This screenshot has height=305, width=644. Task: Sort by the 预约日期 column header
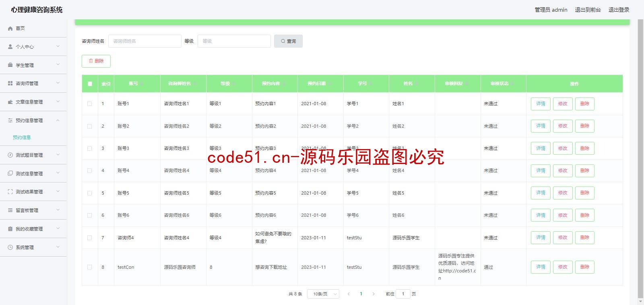pos(320,83)
